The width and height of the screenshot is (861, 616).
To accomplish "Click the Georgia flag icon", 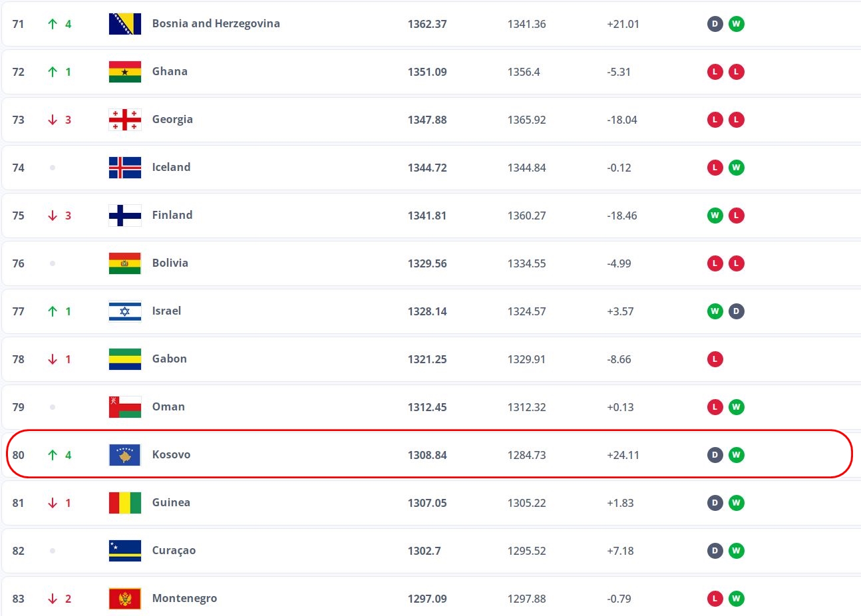I will (124, 120).
